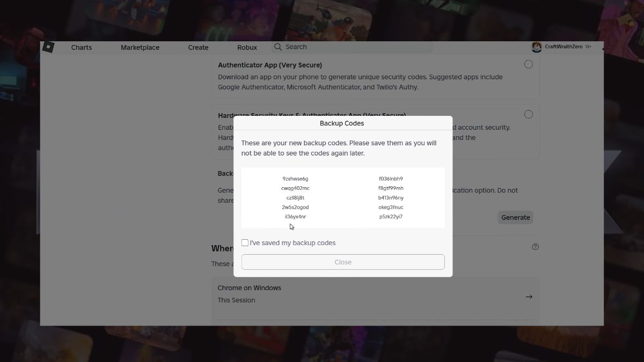Screen dimensions: 644x362
Task: Go to the Create page
Action: [x=198, y=47]
